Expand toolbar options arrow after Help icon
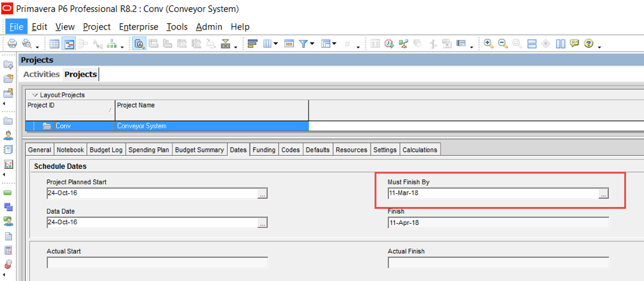 [x=599, y=46]
